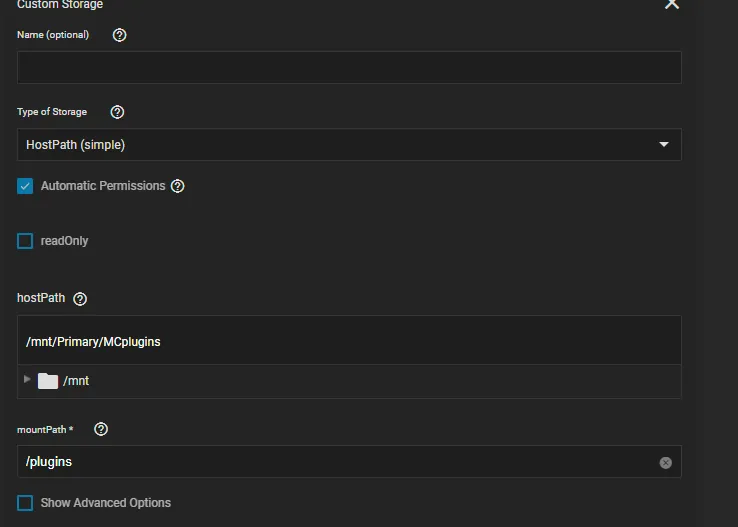Open the mountPath help tooltip

(x=101, y=429)
